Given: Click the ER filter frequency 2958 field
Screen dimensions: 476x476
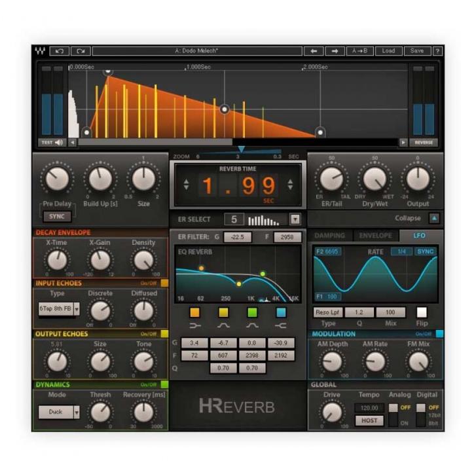Looking at the screenshot, I should pyautogui.click(x=287, y=237).
